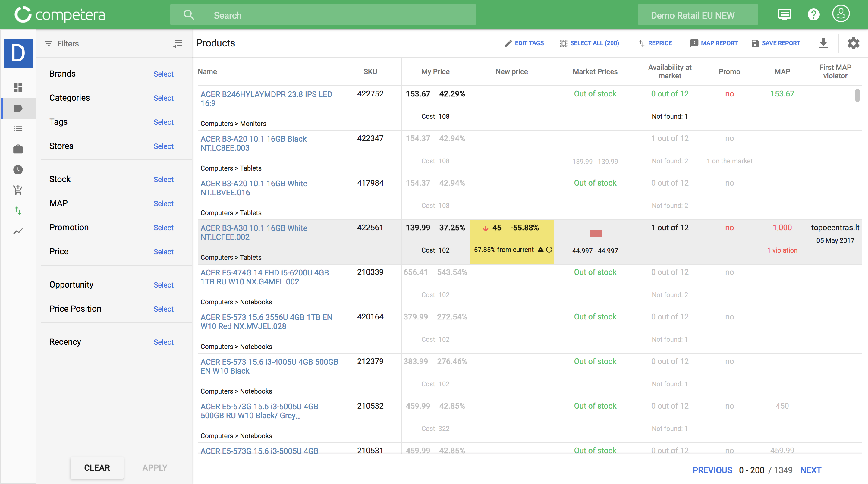Click the info icon in new price cell
This screenshot has width=868, height=484.
pos(549,250)
